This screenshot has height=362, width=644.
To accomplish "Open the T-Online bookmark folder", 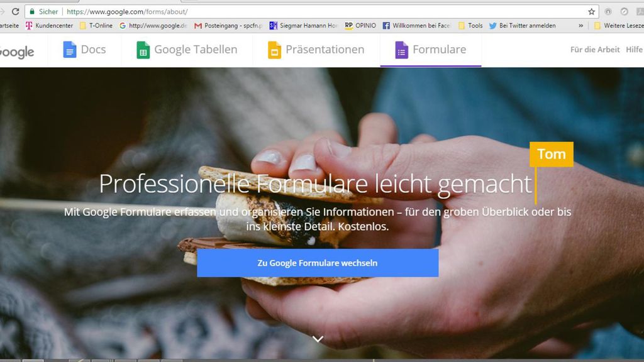I will pyautogui.click(x=96, y=25).
